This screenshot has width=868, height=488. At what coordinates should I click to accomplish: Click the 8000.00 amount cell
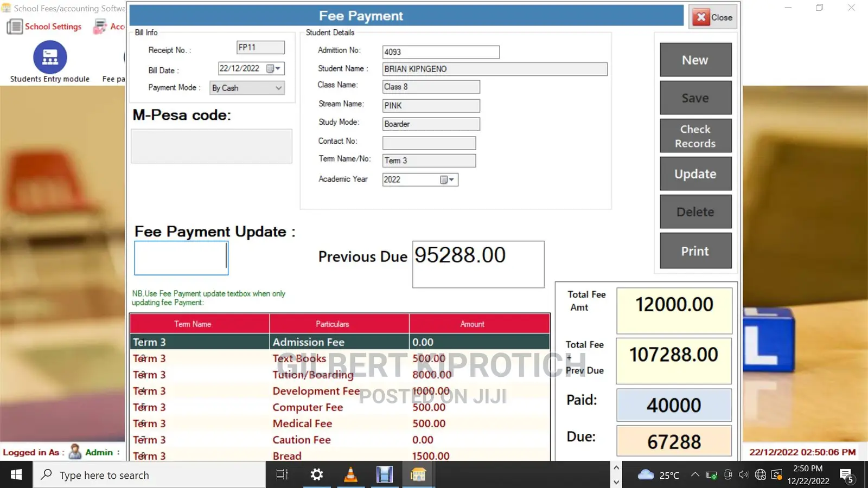480,375
